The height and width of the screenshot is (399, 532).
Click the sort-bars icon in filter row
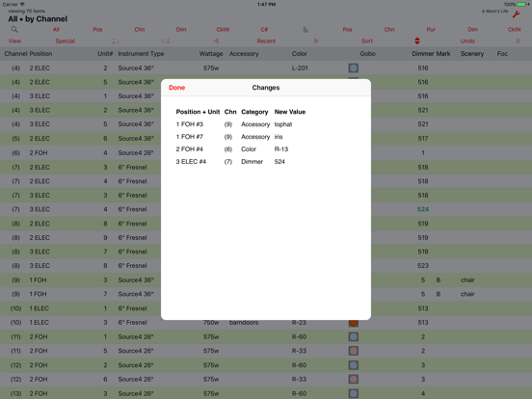(306, 30)
